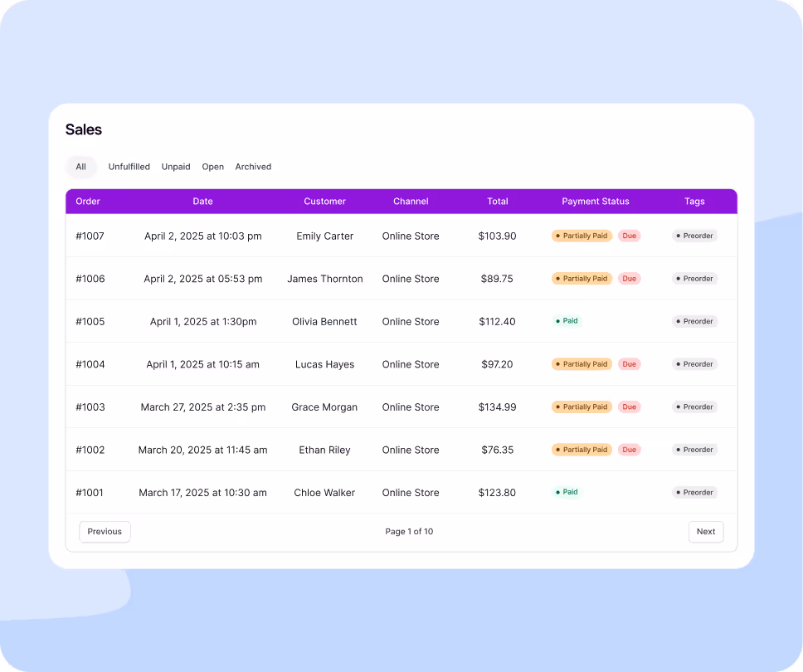803x672 pixels.
Task: Open order #1004
Action: coord(90,364)
